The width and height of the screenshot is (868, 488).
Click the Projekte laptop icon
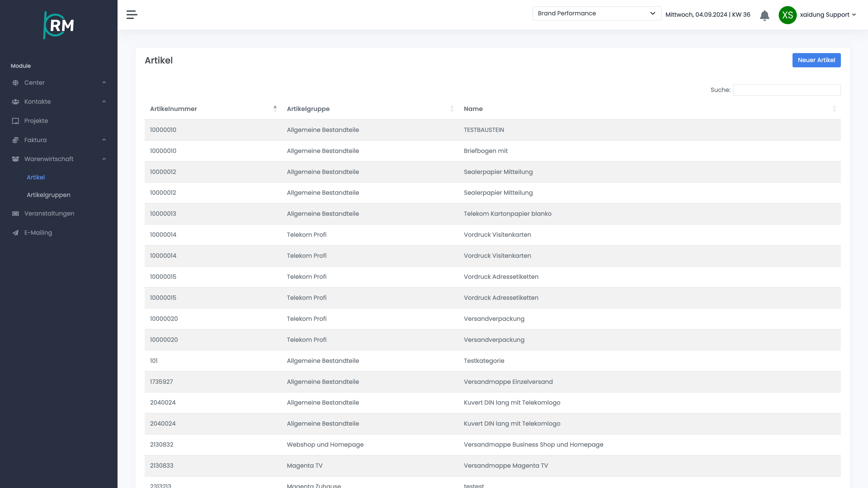coord(16,121)
